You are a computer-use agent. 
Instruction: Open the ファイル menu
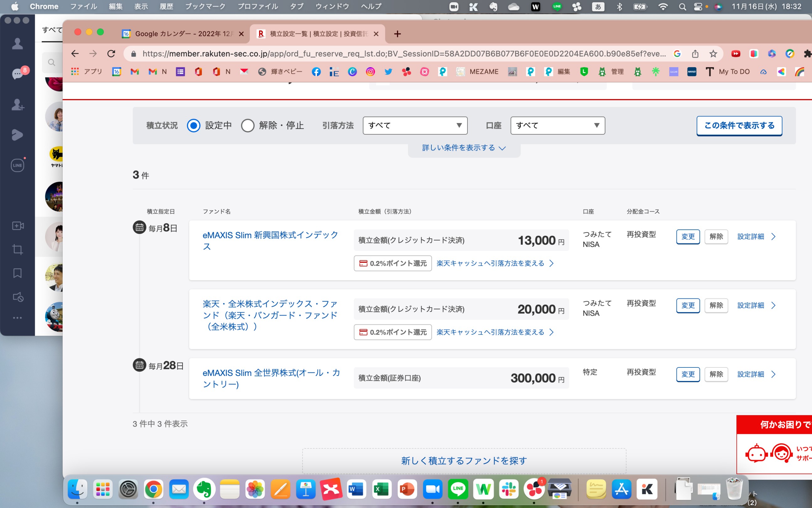click(x=83, y=6)
